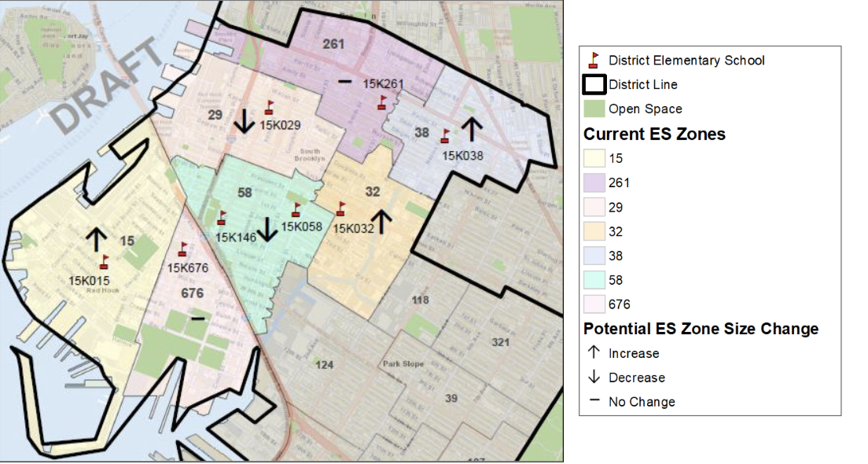Select the Open Space green legend swatch
Screen dimensions: 868x464
click(x=594, y=109)
